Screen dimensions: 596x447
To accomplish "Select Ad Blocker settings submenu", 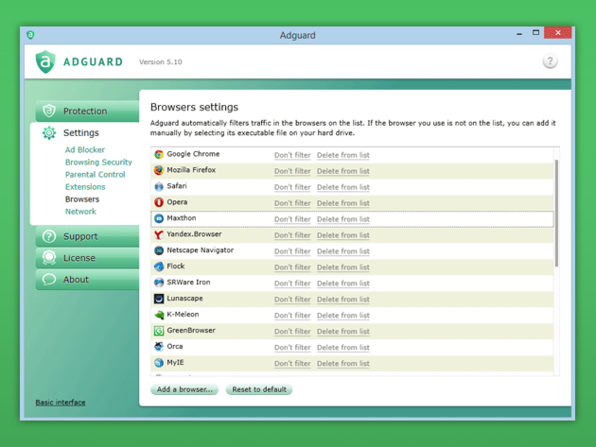I will (85, 150).
